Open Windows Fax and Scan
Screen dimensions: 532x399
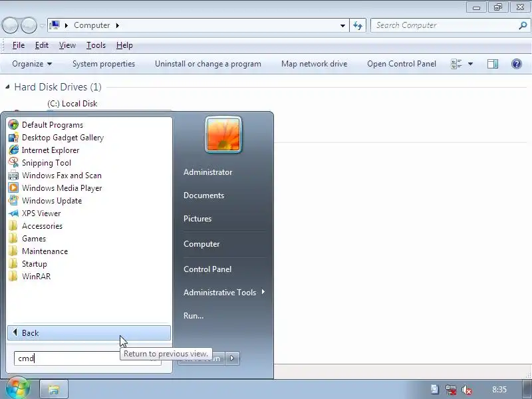tap(89, 176)
